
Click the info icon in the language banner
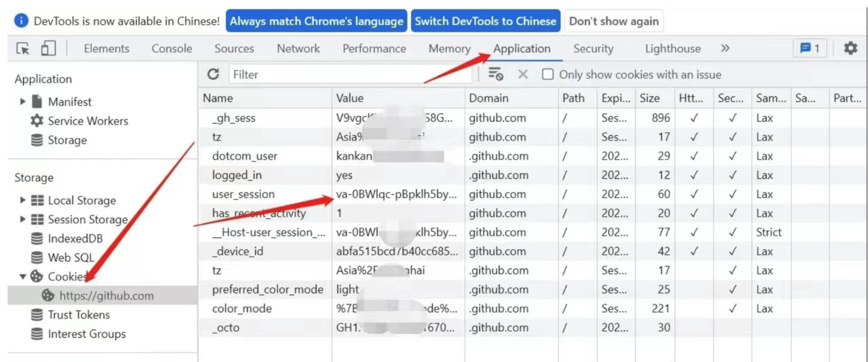tap(22, 21)
